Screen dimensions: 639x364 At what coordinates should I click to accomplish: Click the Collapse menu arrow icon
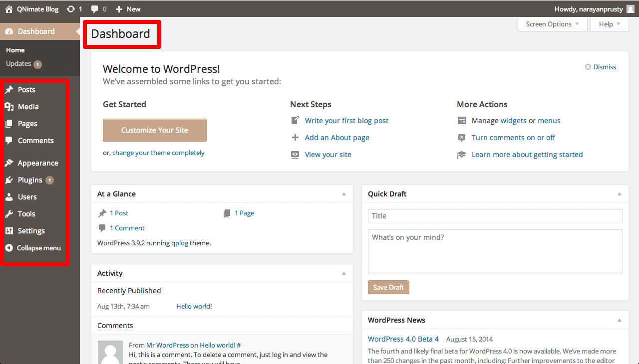[x=8, y=248]
